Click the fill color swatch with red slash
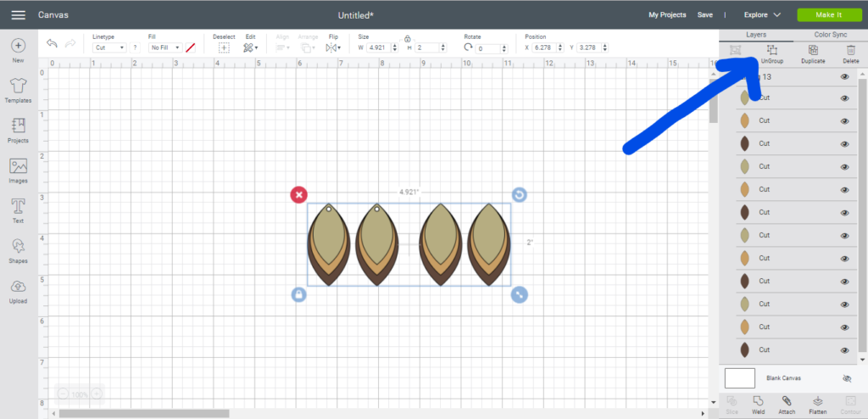The image size is (868, 419). coord(191,47)
